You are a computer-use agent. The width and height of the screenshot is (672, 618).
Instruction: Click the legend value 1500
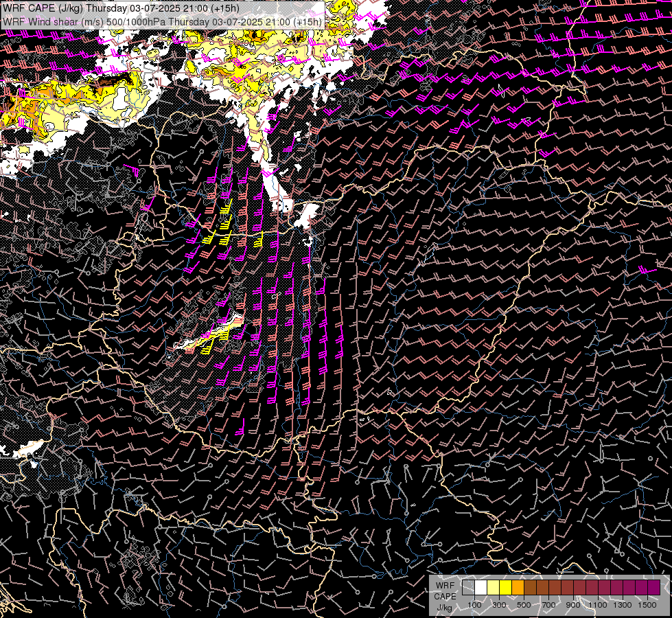point(647,605)
